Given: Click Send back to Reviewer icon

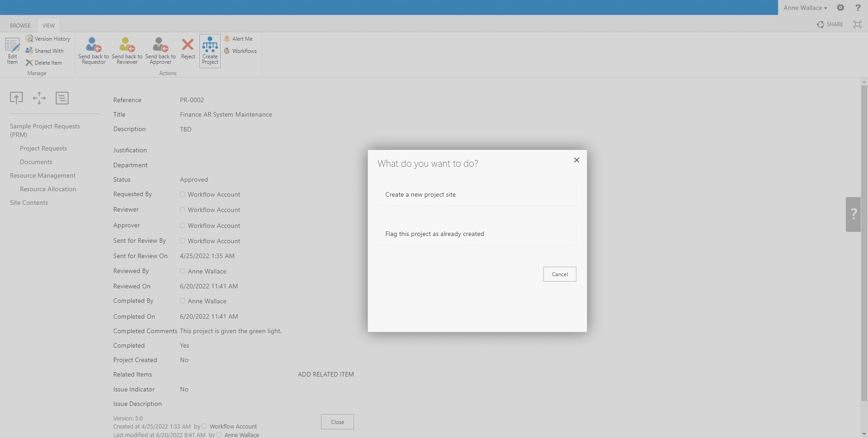Looking at the screenshot, I should coord(127,45).
